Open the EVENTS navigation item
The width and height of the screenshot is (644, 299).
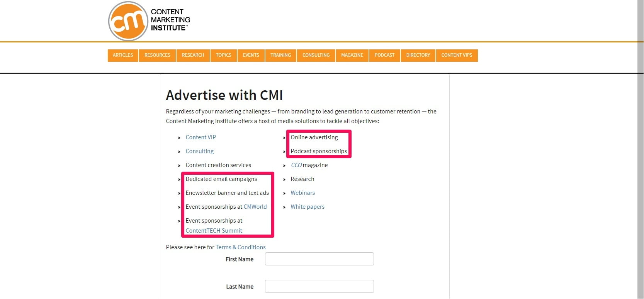point(251,55)
